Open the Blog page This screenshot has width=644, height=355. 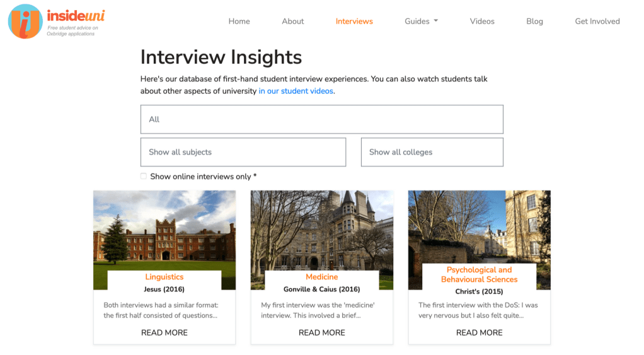(534, 21)
